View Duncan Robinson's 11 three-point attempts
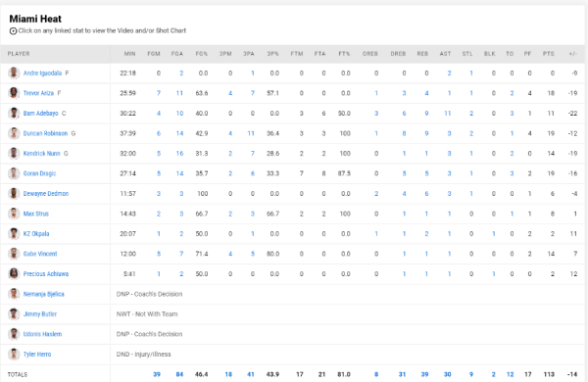The image size is (588, 382). [251, 133]
